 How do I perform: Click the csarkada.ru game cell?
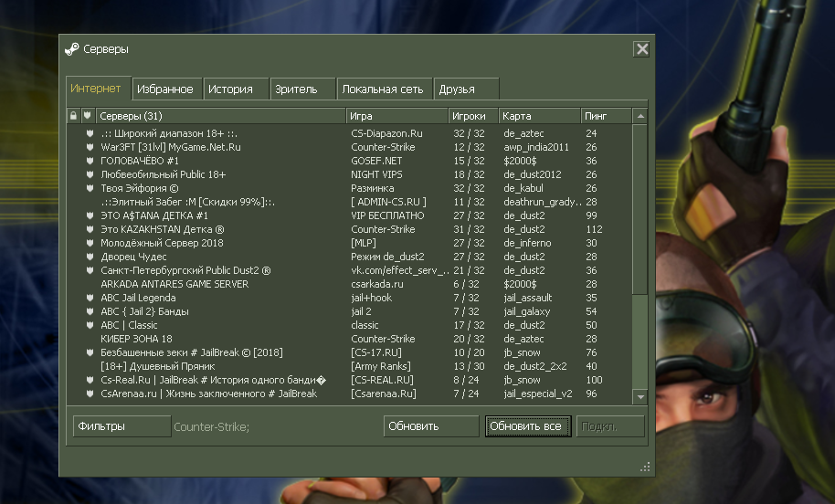pyautogui.click(x=377, y=284)
